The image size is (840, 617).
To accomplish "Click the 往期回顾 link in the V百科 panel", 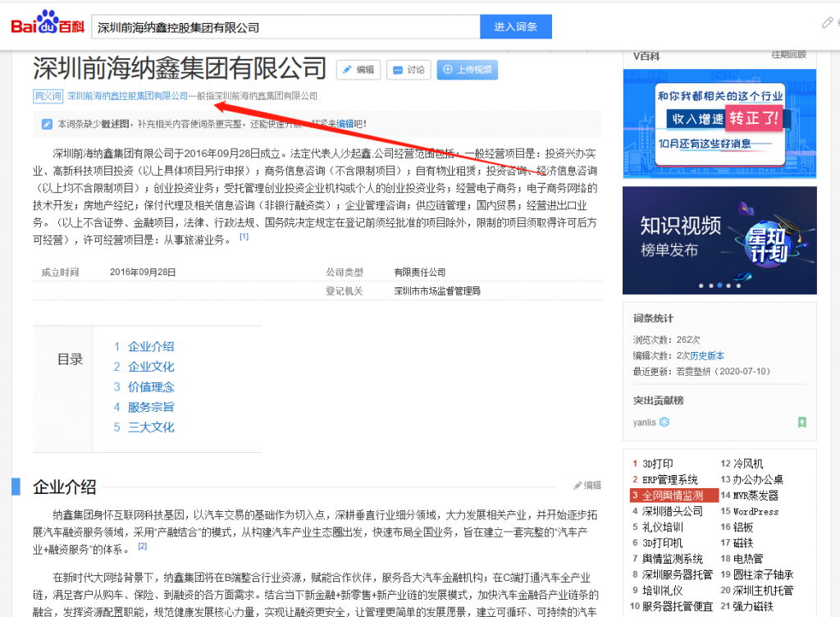I will coord(788,55).
